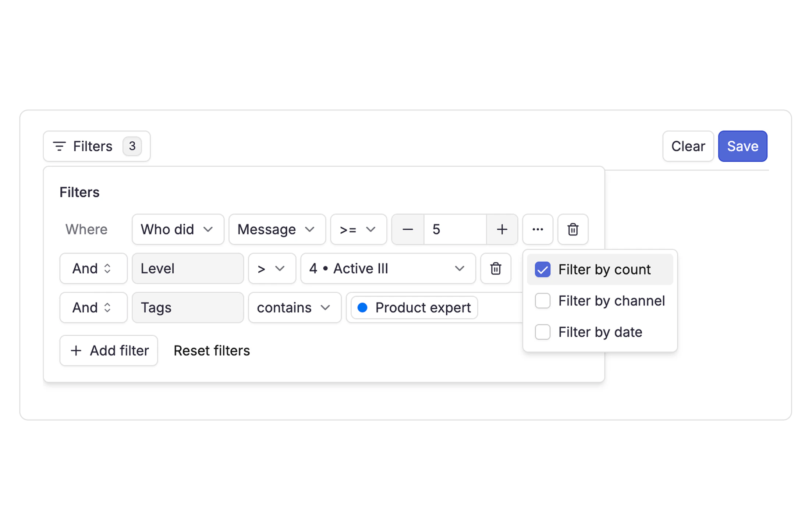Click the filter lines icon beside Filters
812x530 pixels.
click(x=59, y=146)
